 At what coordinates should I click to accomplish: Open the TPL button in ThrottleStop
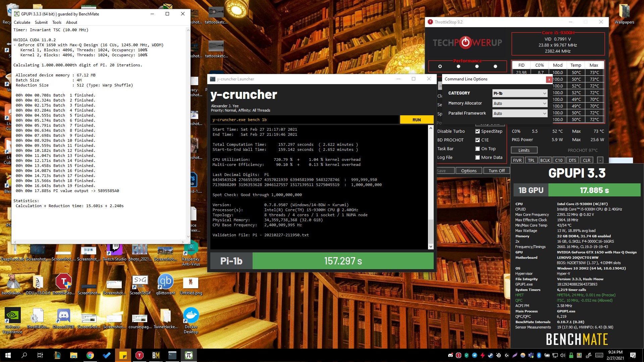point(531,160)
